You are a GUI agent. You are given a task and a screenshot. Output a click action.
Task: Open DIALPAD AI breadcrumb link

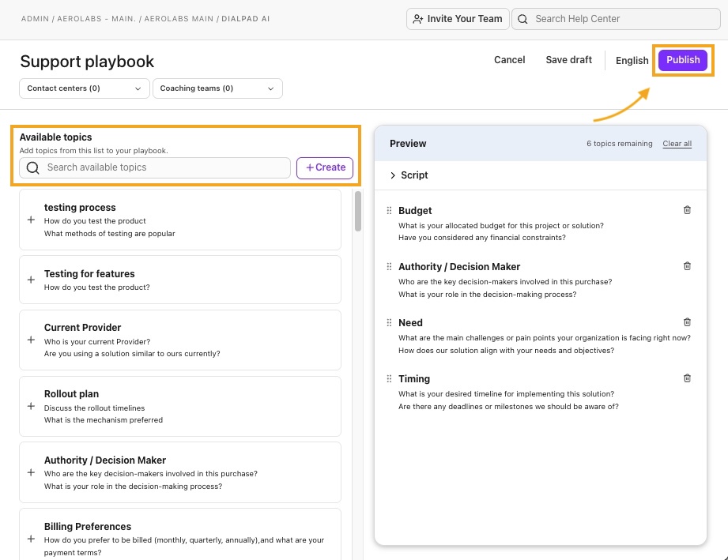pos(246,19)
